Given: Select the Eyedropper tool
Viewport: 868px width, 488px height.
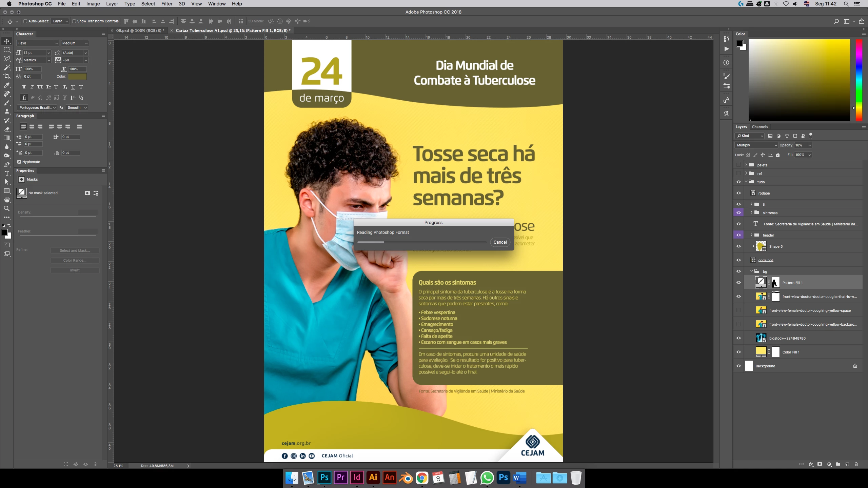Looking at the screenshot, I should (7, 85).
